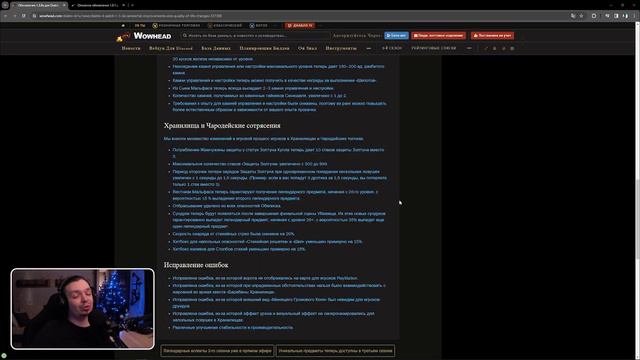
Task: Go forward with the browser forward arrow
Action: (15, 16)
